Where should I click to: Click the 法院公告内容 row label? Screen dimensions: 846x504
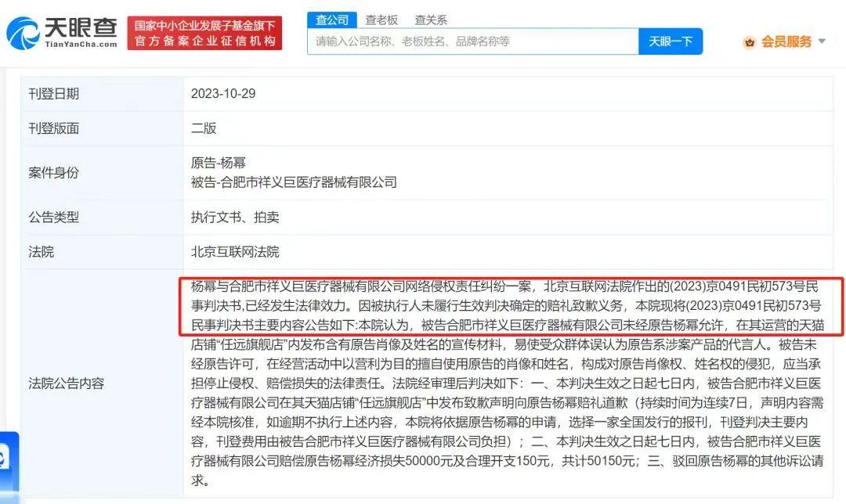[x=66, y=383]
